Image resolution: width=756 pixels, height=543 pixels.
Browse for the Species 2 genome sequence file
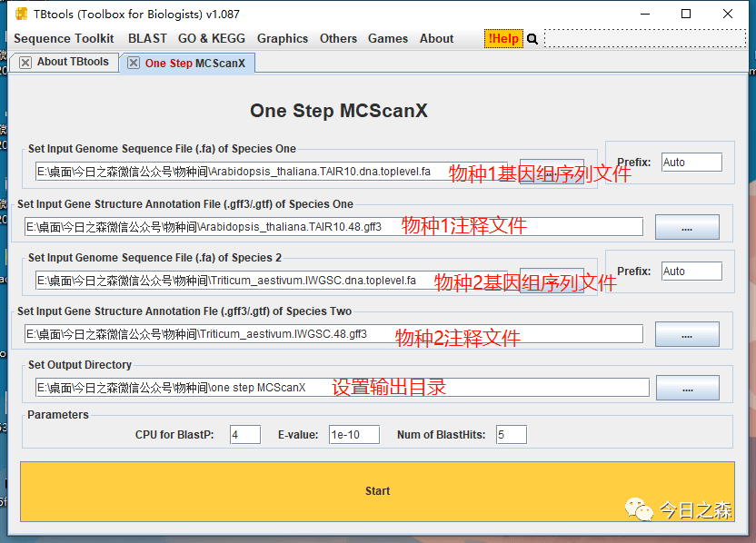point(552,281)
